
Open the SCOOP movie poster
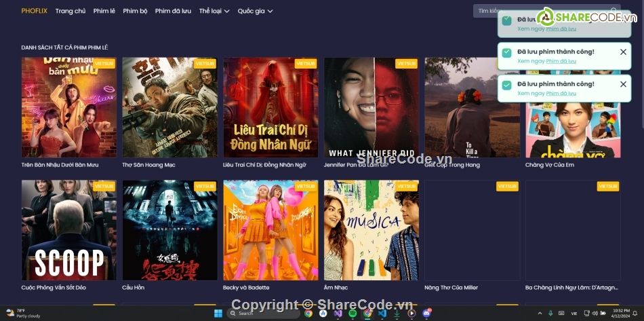click(x=69, y=230)
